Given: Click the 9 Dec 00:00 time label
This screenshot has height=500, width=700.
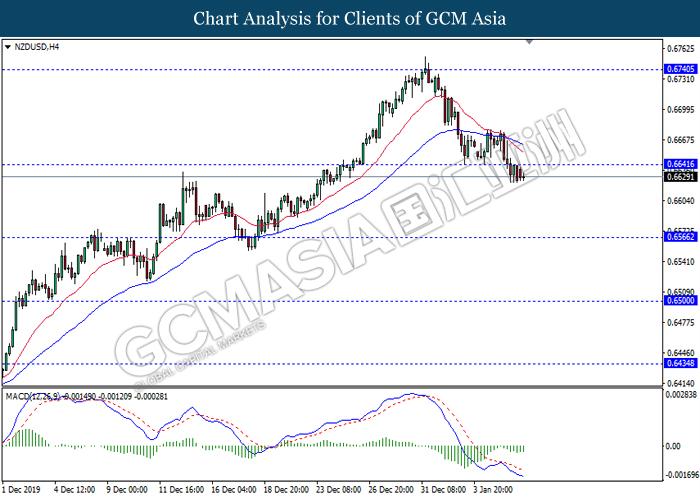Looking at the screenshot, I should pos(127,490).
